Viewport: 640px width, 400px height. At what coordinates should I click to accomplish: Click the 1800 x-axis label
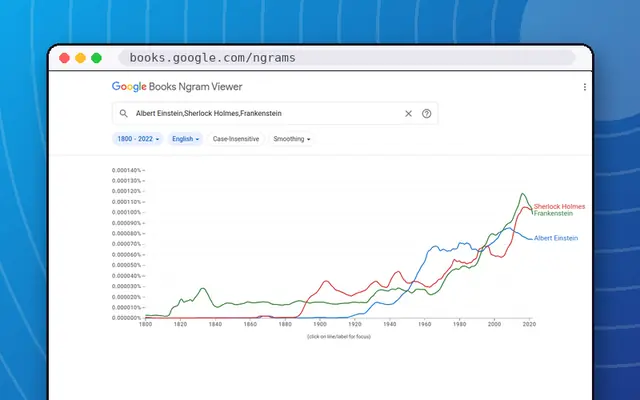click(x=145, y=324)
